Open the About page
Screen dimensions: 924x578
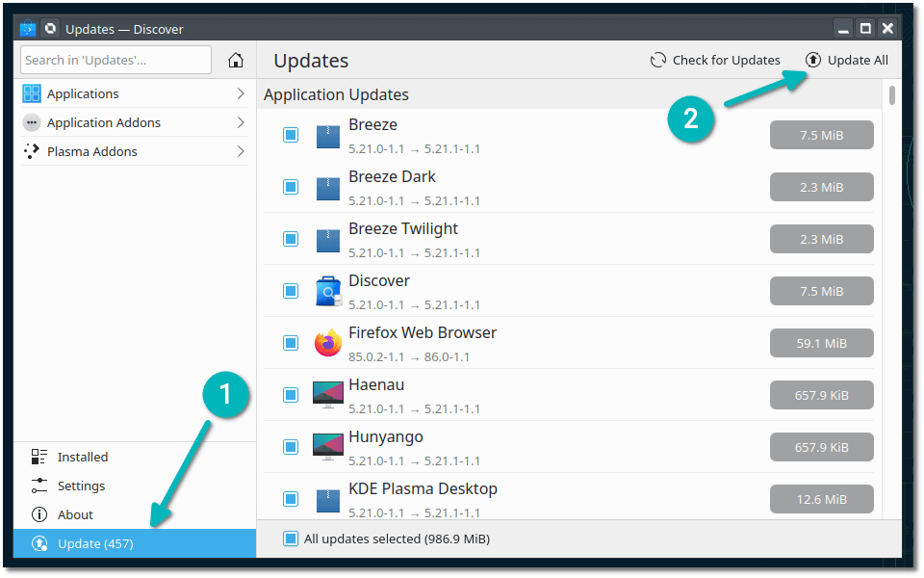coord(40,513)
